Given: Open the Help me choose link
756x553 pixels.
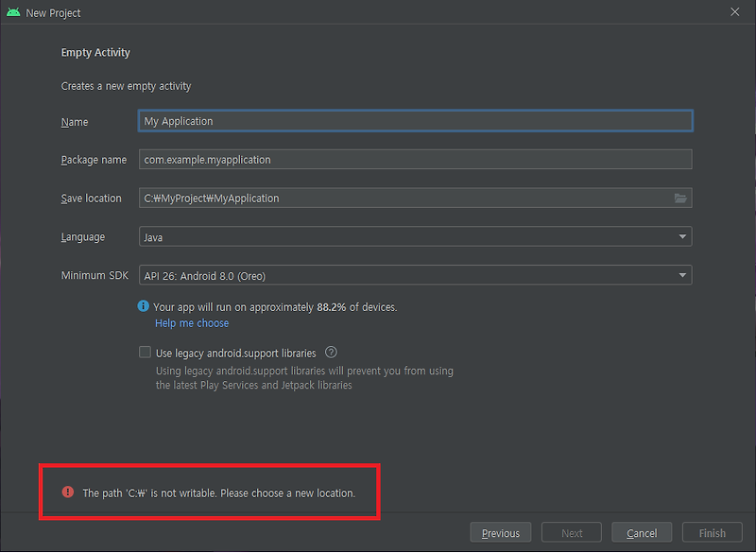Looking at the screenshot, I should click(x=192, y=322).
